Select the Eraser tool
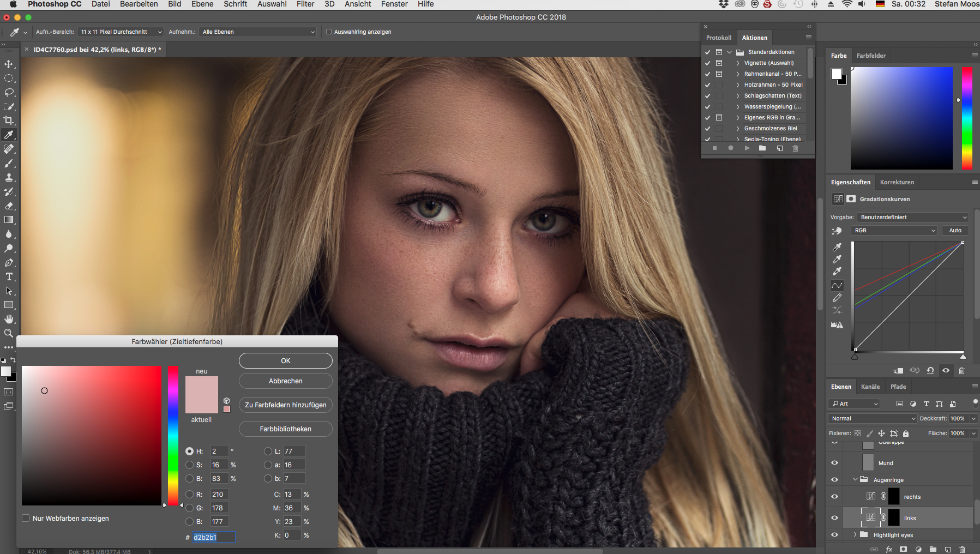The image size is (980, 554). 9,206
